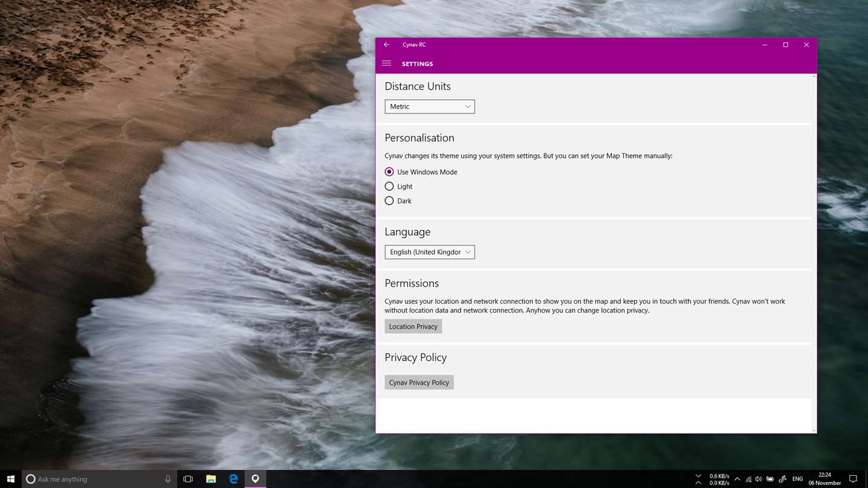The width and height of the screenshot is (868, 488).
Task: Show hidden system tray icons
Action: (737, 479)
